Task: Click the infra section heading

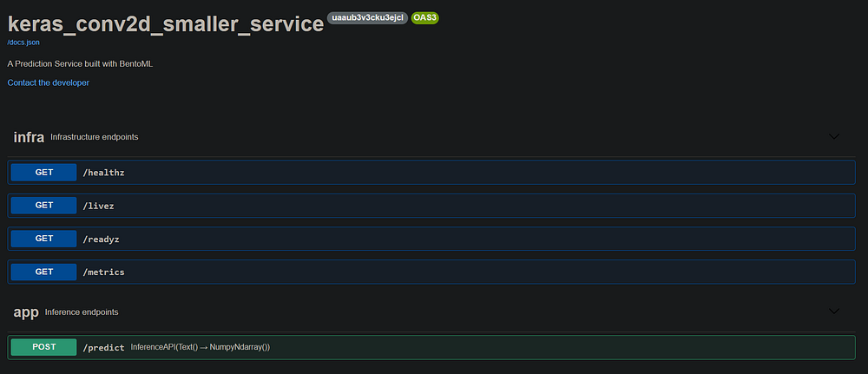Action: 29,137
